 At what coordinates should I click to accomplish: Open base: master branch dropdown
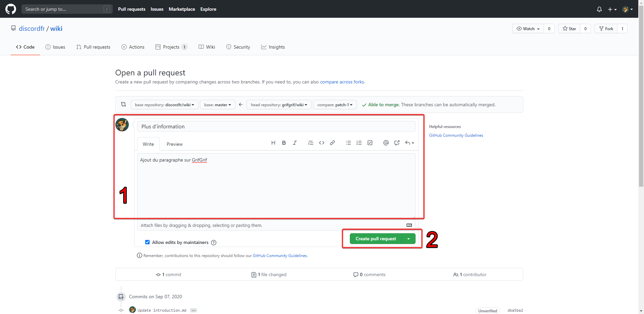(217, 105)
